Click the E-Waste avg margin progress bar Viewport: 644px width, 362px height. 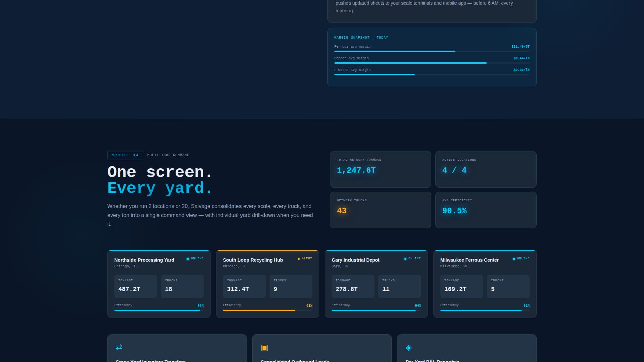[x=432, y=75]
